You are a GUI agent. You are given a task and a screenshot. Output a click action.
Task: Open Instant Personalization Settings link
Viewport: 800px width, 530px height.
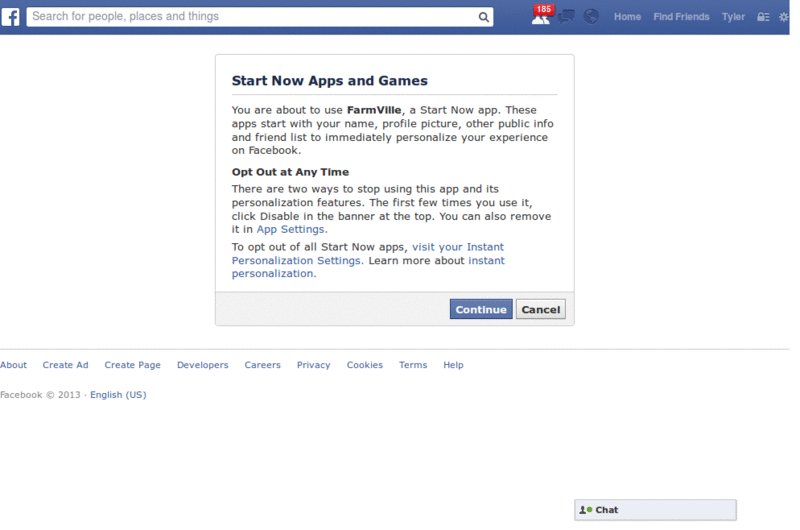click(368, 254)
